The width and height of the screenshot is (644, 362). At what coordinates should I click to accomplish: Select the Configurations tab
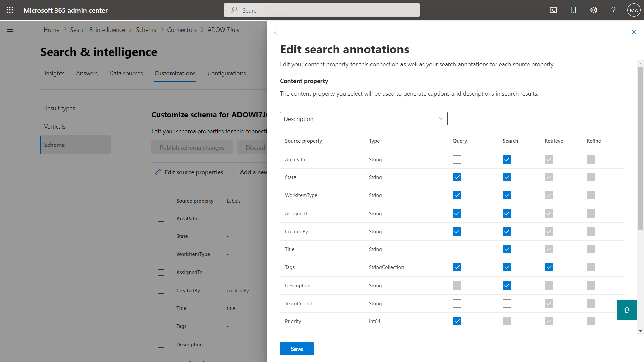pyautogui.click(x=226, y=73)
